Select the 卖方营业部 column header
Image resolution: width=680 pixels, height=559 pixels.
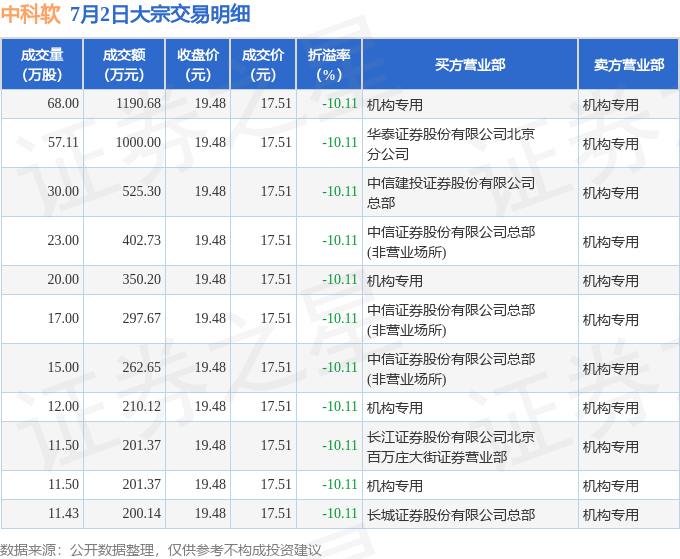click(629, 65)
